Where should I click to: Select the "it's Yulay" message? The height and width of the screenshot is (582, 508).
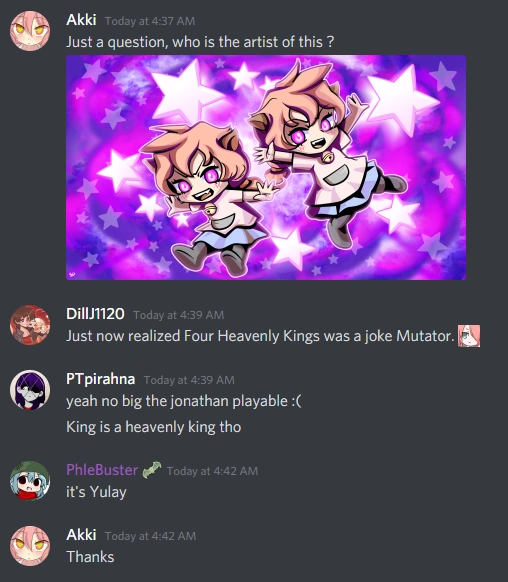coord(96,492)
